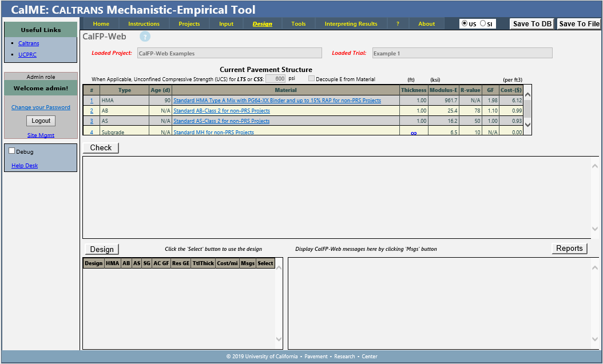The image size is (603, 364).
Task: Click the Check button
Action: point(101,147)
